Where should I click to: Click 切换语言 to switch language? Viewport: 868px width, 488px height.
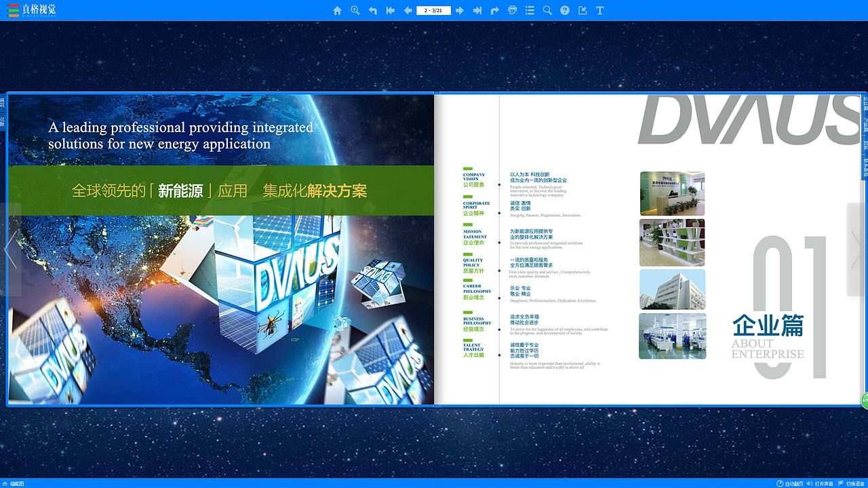(x=852, y=483)
